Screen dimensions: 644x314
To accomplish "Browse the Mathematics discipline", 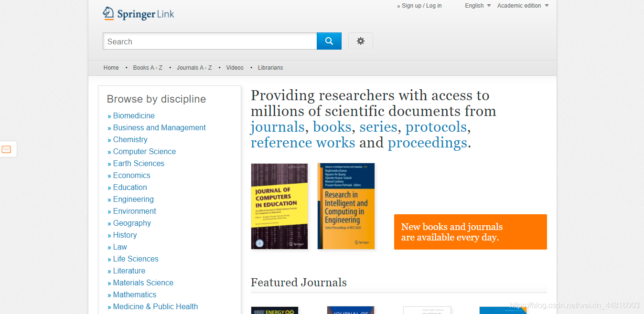I will (135, 294).
